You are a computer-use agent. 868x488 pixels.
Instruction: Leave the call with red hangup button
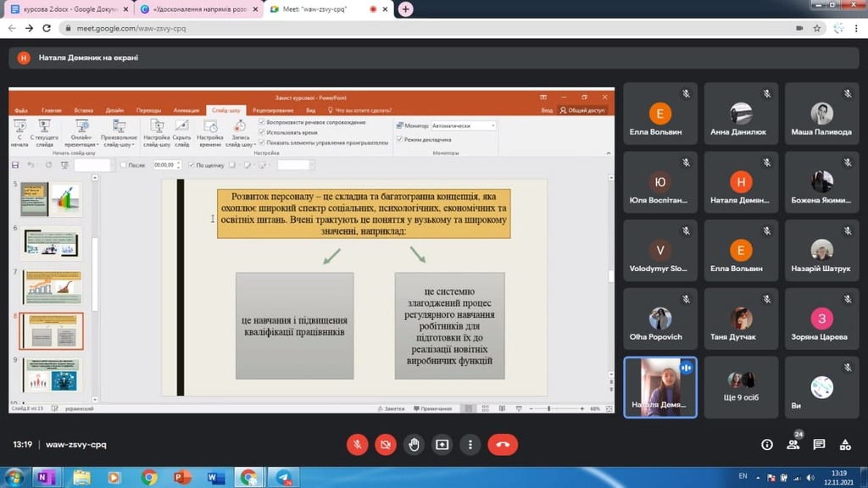pyautogui.click(x=503, y=444)
